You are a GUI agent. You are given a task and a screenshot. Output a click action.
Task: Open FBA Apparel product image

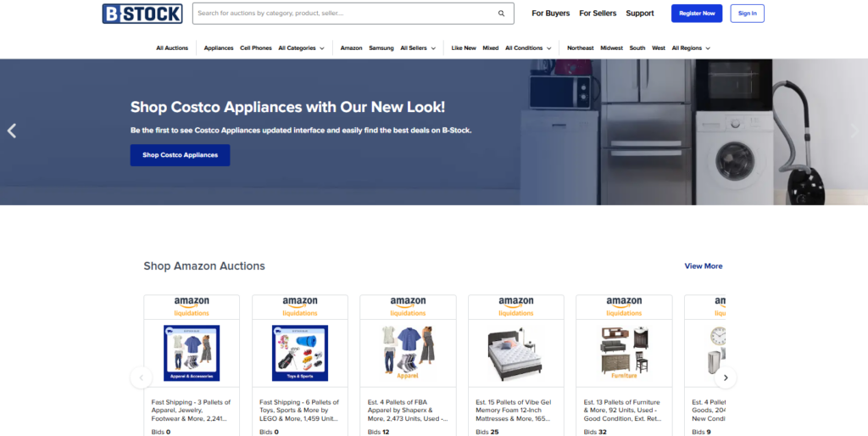pyautogui.click(x=408, y=353)
